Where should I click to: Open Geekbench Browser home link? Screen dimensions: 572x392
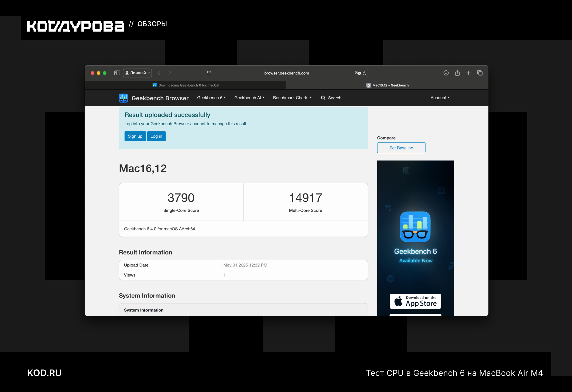160,98
